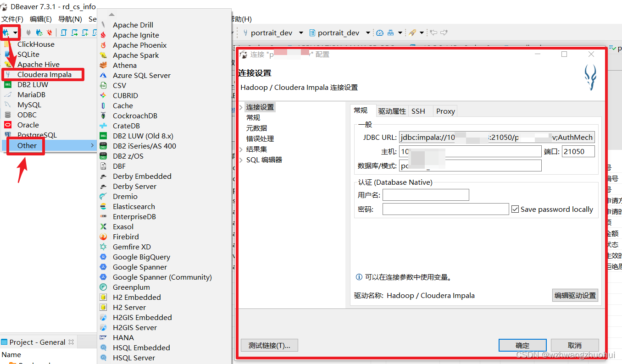The image size is (622, 364).
Task: Click the red Disconnect plug icon
Action: click(x=50, y=33)
